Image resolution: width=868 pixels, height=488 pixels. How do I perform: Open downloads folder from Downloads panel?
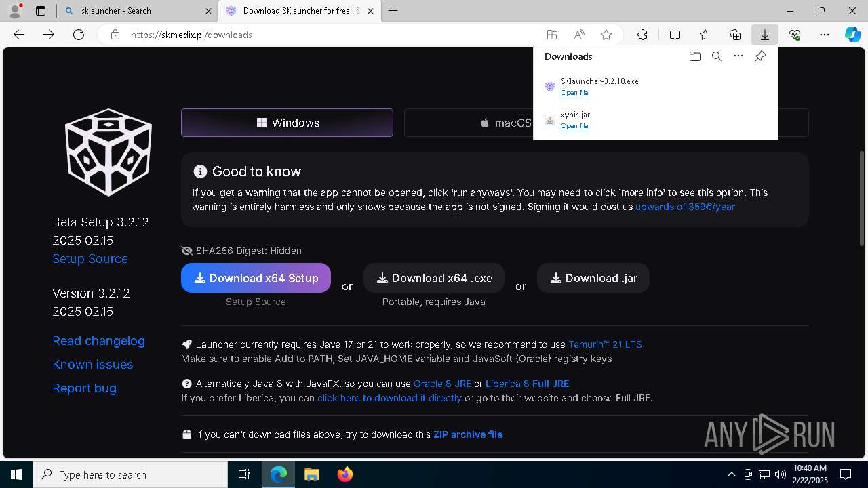694,56
